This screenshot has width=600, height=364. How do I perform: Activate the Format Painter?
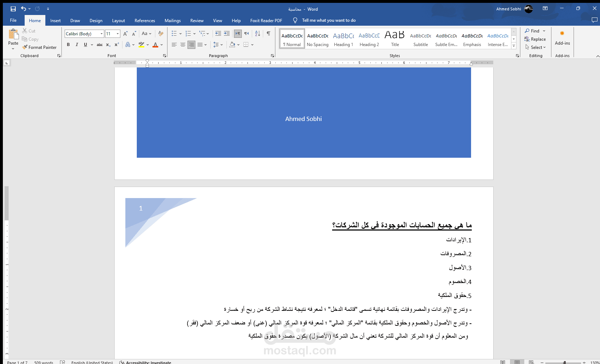click(x=39, y=47)
